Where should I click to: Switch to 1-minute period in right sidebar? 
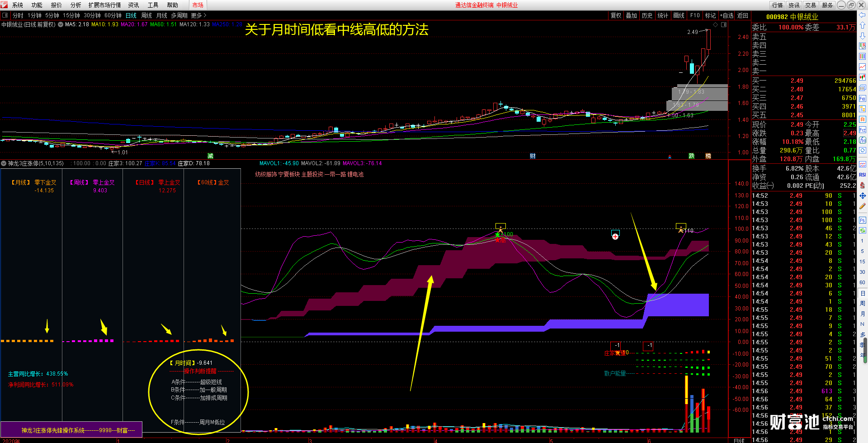pos(862,241)
